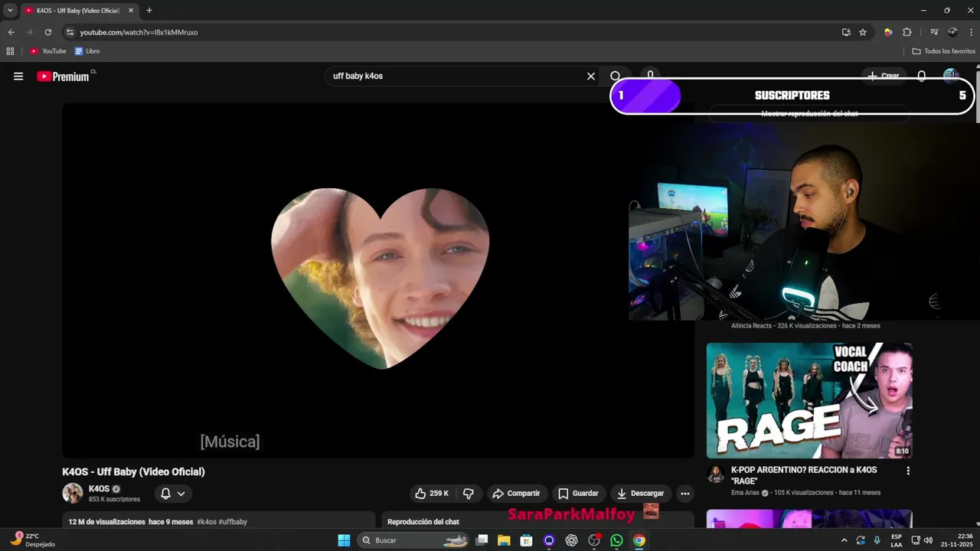Image resolution: width=980 pixels, height=551 pixels.
Task: Click the video title K4OS - Uff Baby (Video Oficial)
Action: [133, 471]
